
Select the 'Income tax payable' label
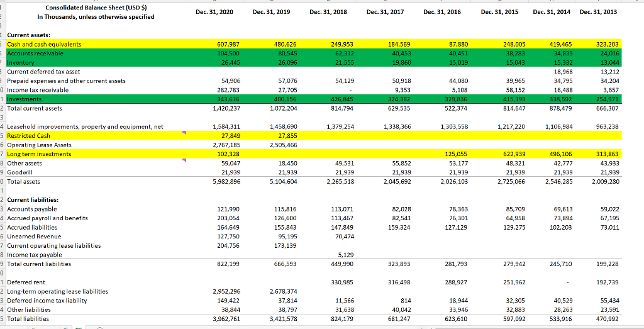35,255
